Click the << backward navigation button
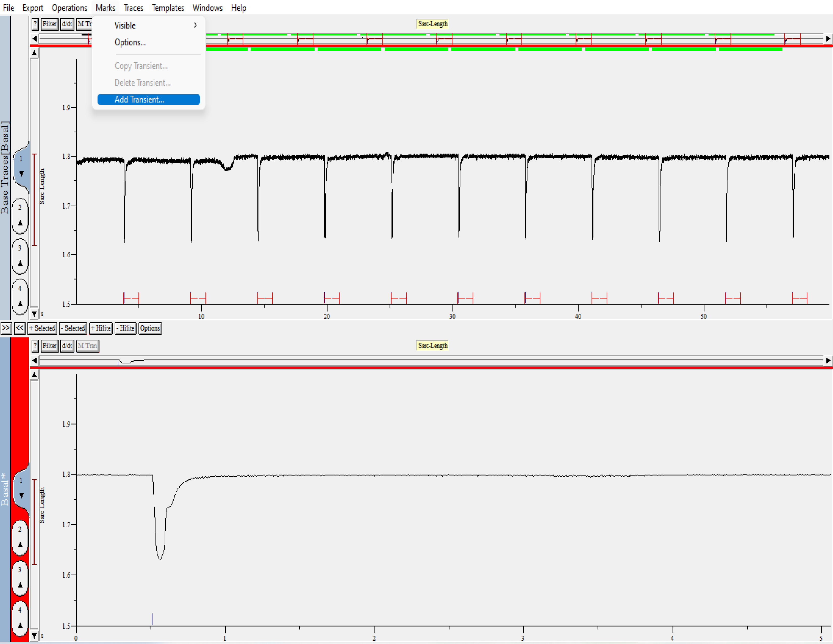 19,328
